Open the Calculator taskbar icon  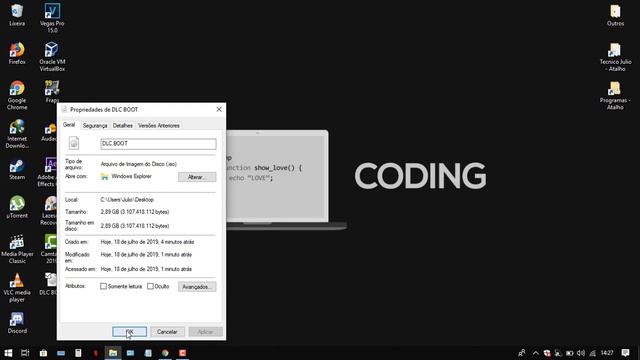tap(78, 353)
